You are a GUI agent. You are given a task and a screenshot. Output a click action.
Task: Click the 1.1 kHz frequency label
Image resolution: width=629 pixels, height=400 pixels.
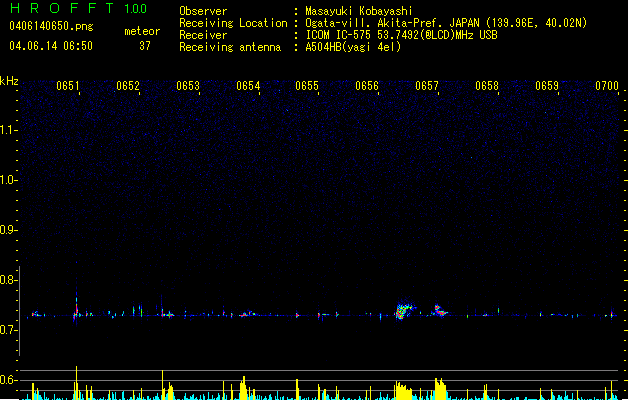(8, 130)
